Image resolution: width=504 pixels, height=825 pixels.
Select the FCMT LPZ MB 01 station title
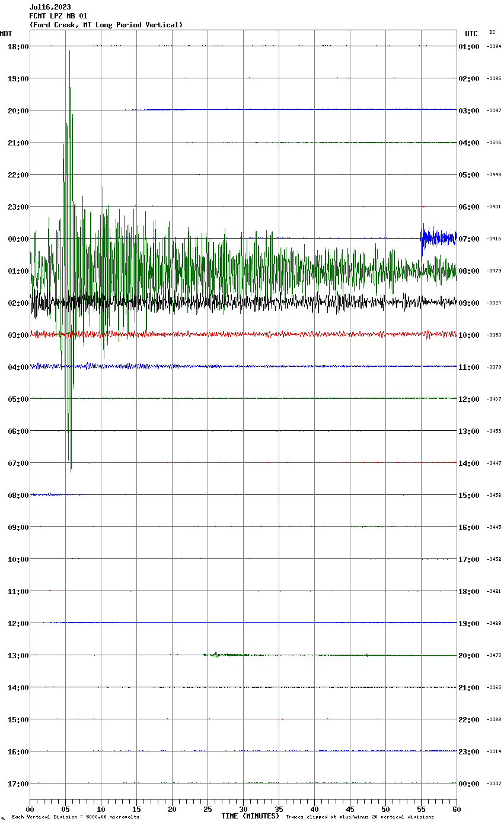(58, 16)
